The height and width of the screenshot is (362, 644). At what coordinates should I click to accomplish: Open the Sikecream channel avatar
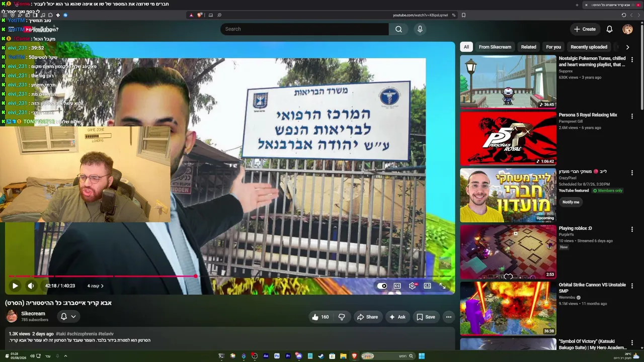coord(12,316)
